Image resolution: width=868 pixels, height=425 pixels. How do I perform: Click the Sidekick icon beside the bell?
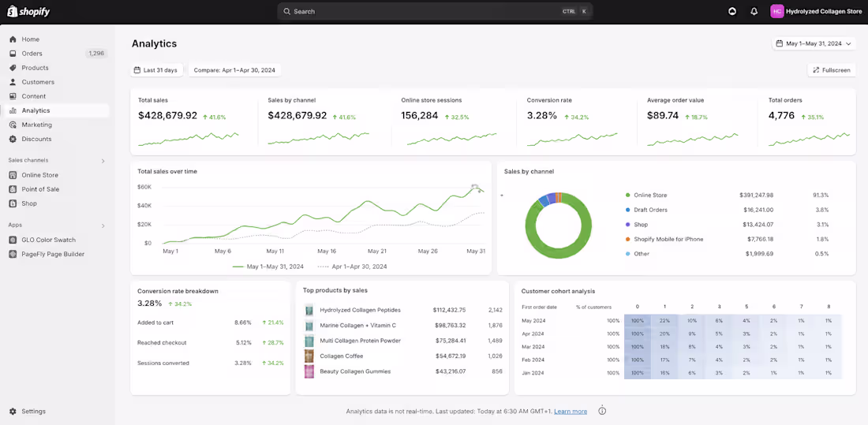732,11
